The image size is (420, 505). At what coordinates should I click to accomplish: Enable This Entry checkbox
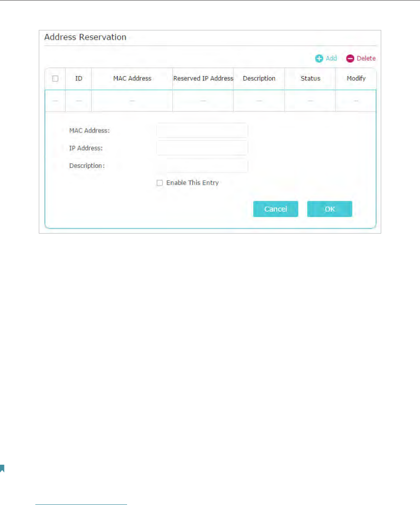(x=159, y=183)
